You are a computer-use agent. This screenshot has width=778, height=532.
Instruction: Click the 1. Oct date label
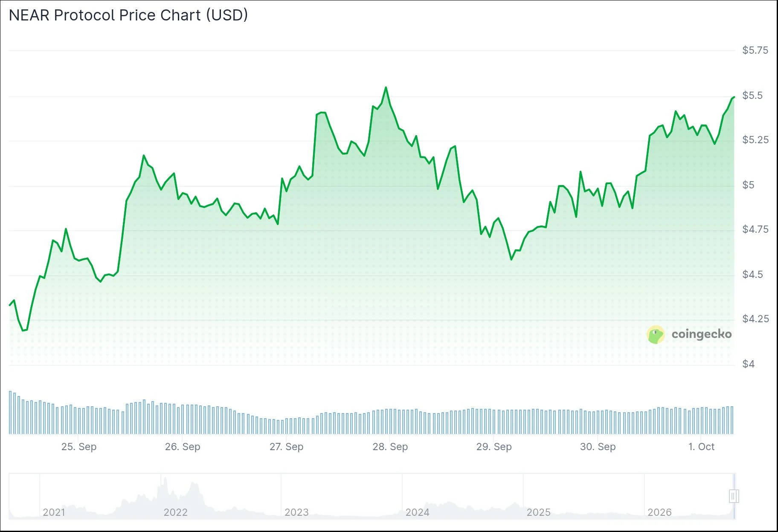[x=701, y=447]
